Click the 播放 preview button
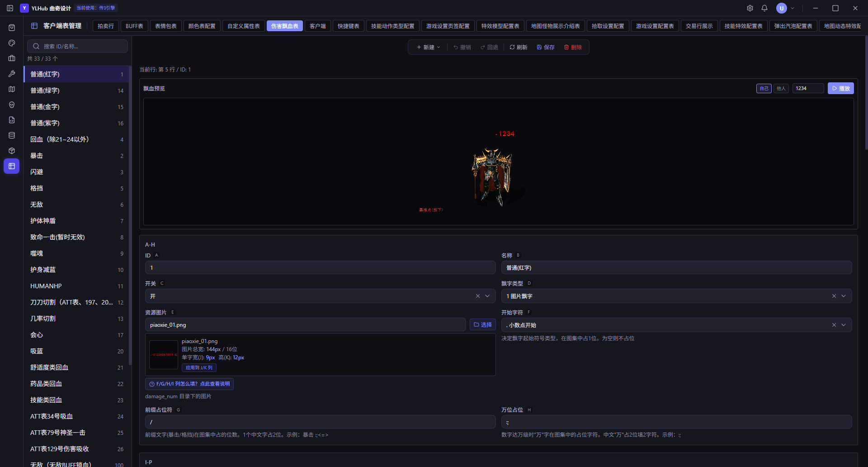This screenshot has height=467, width=868. click(x=841, y=88)
